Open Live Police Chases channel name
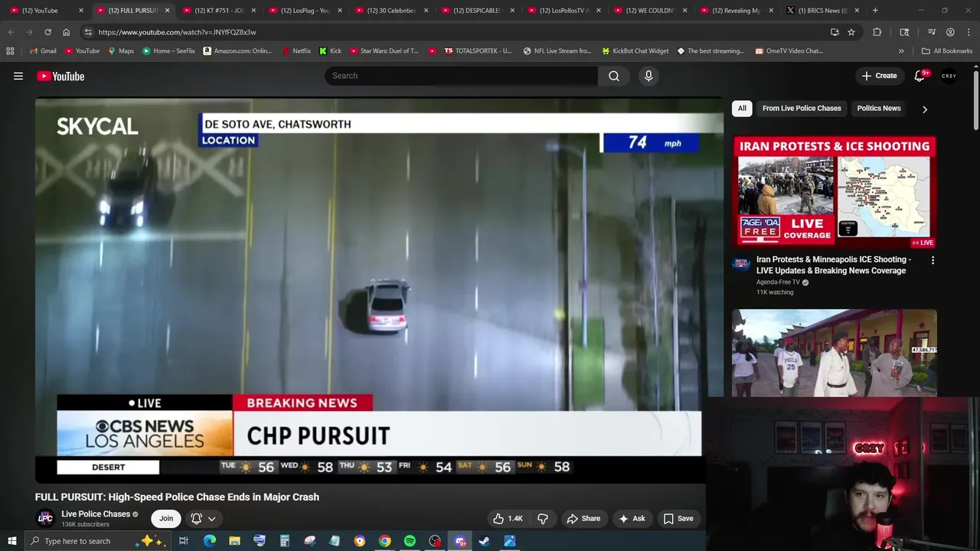 [96, 514]
